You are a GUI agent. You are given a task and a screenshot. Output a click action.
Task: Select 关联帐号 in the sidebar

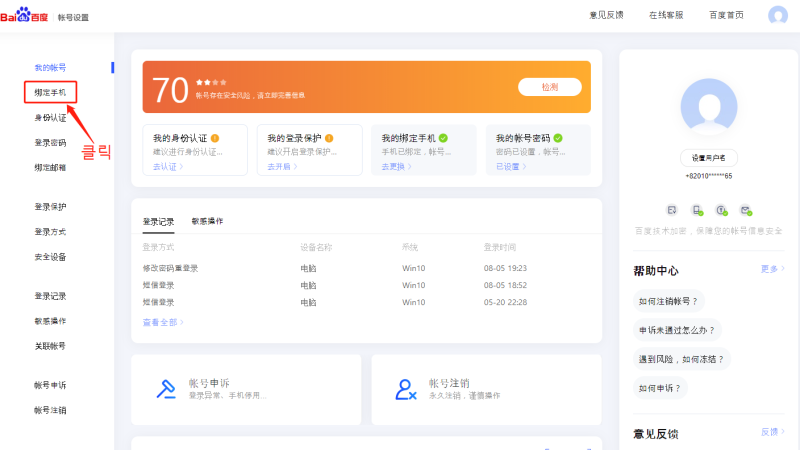[x=50, y=346]
